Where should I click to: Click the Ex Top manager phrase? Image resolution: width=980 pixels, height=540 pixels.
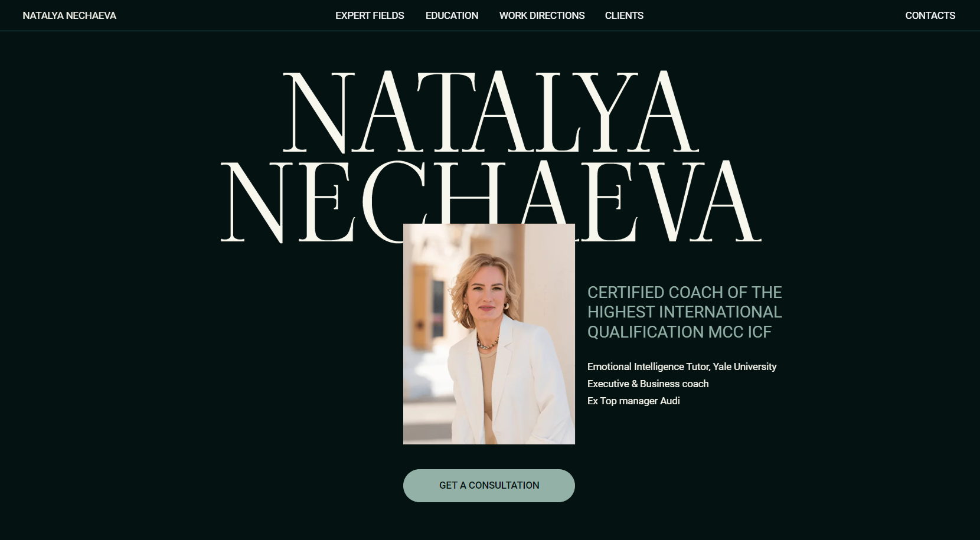[x=622, y=401]
